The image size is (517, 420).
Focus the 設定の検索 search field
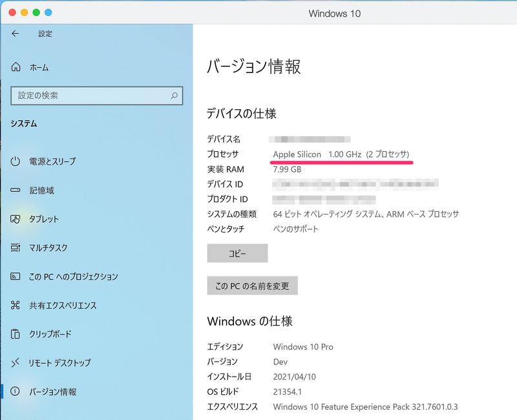[96, 96]
